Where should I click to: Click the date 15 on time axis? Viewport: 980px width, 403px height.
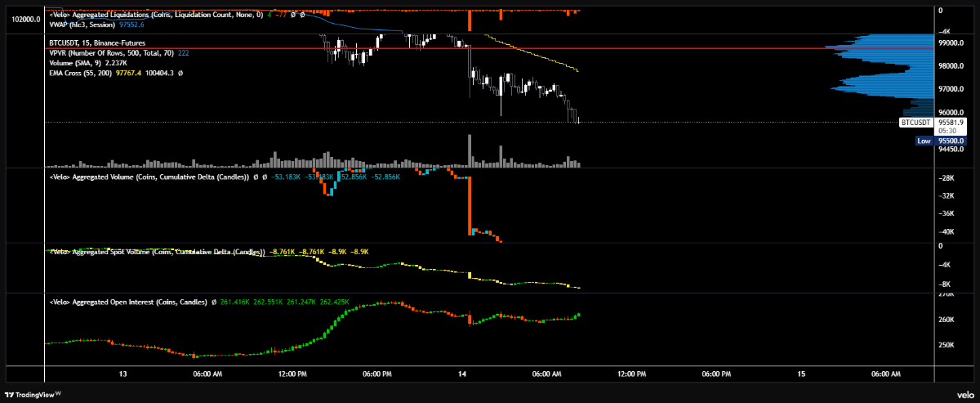pos(801,374)
